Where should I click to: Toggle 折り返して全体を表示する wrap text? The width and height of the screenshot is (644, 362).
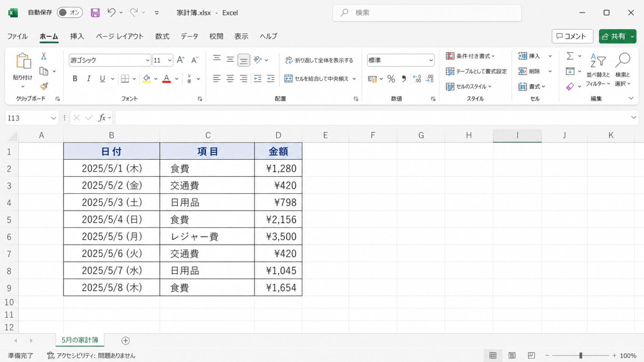tap(319, 60)
